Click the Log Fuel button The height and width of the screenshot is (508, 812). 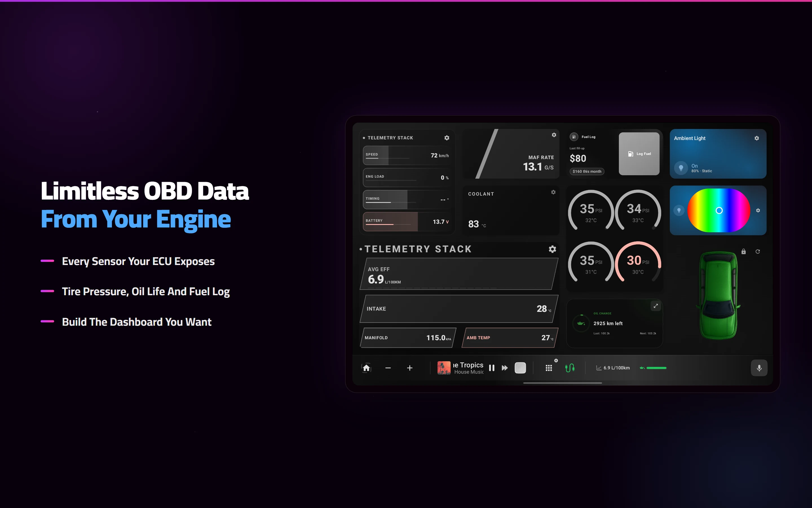click(x=639, y=154)
